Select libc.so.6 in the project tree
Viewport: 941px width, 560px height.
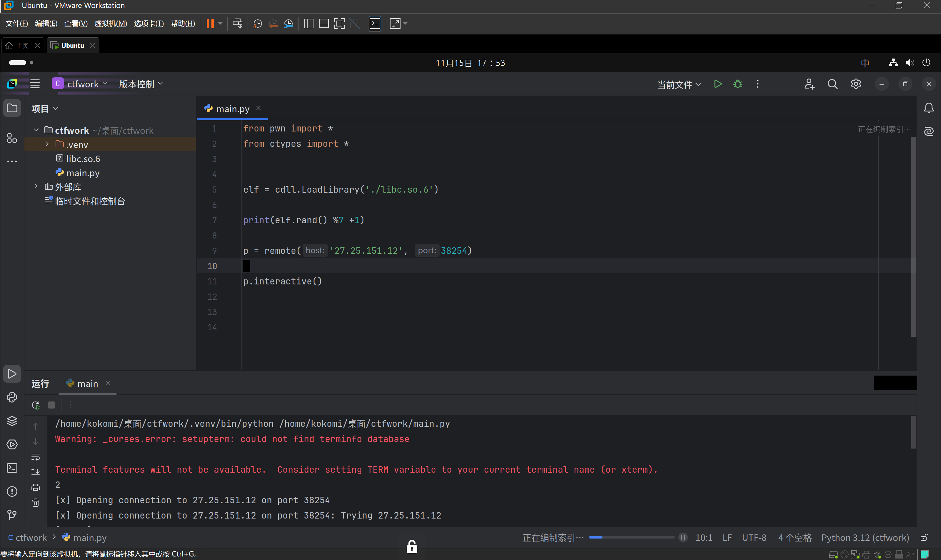(83, 159)
